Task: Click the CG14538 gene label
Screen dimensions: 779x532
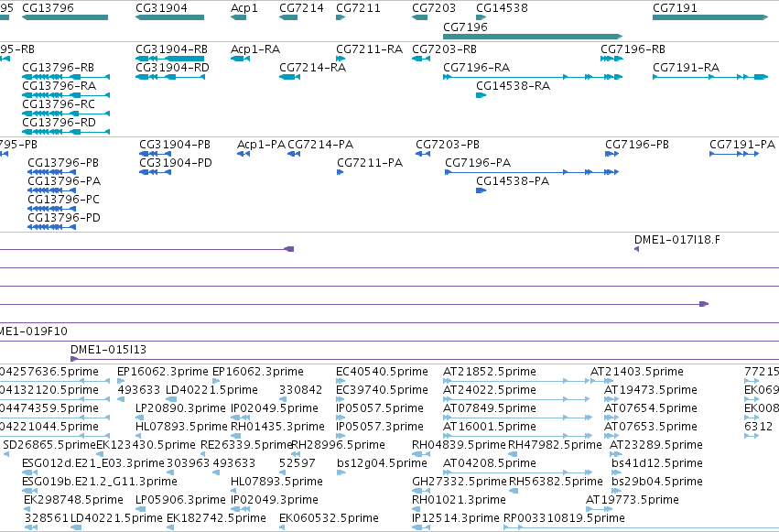Action: click(502, 8)
